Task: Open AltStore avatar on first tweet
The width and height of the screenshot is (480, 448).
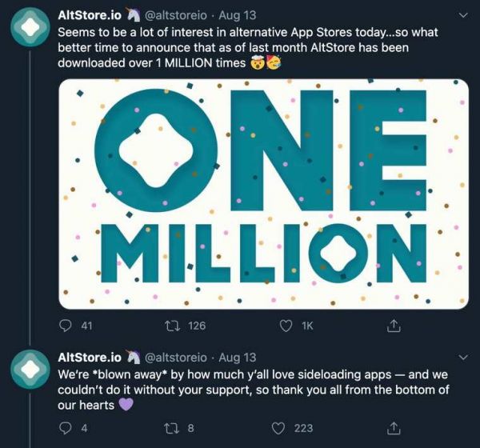Action: tap(30, 28)
